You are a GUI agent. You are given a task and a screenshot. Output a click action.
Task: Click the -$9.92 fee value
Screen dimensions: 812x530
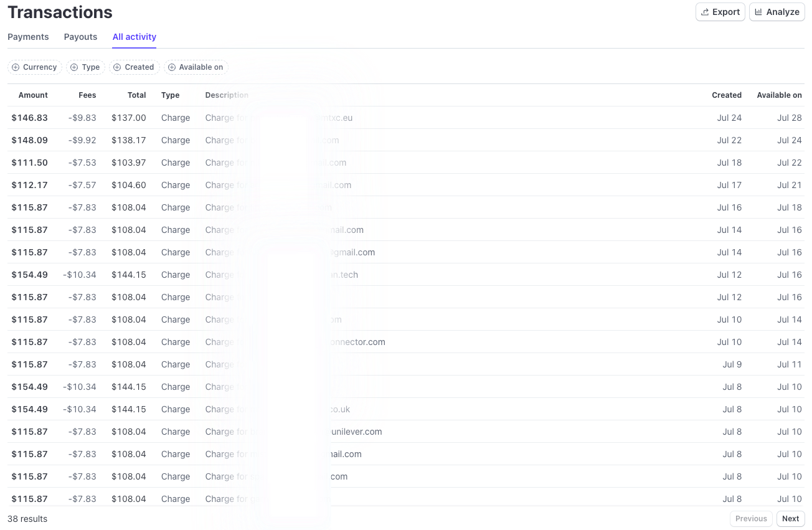[82, 140]
